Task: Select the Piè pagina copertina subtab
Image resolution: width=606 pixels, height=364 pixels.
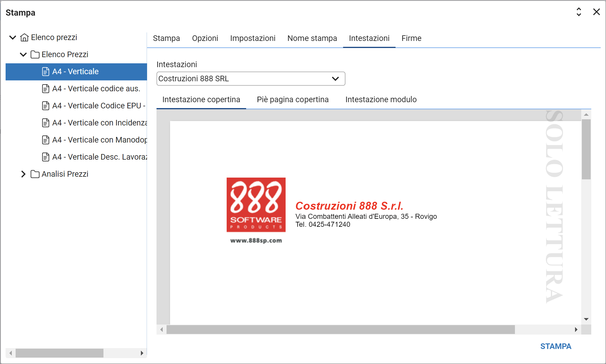Action: (x=292, y=100)
